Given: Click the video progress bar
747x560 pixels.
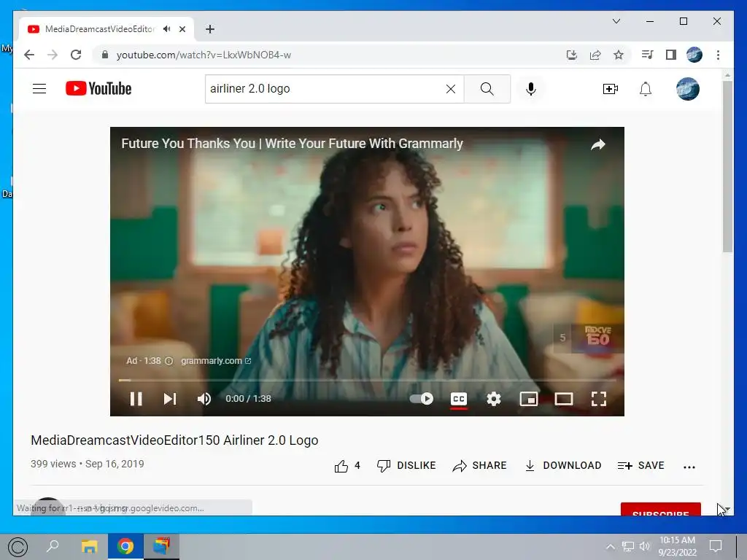Looking at the screenshot, I should 367,380.
